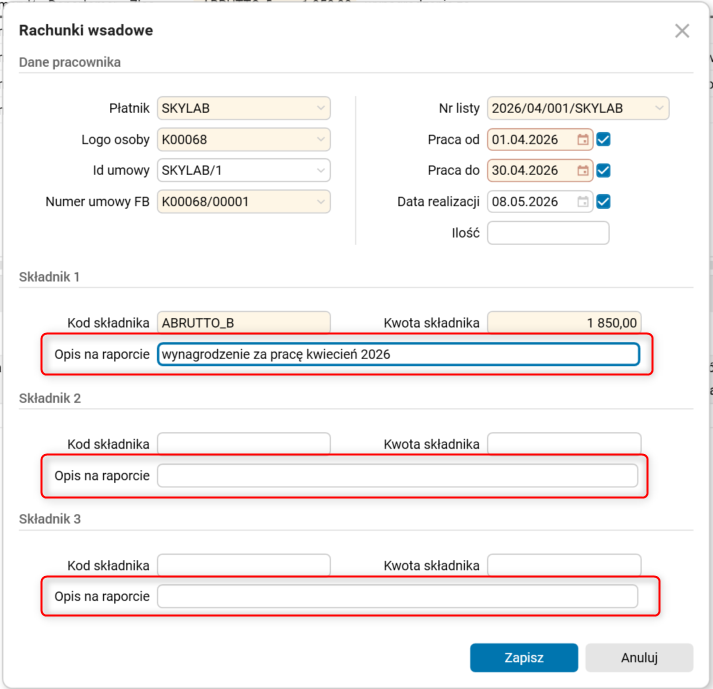Uncheck the Praca od checkbox
Viewport: 713px width, 689px height.
603,140
